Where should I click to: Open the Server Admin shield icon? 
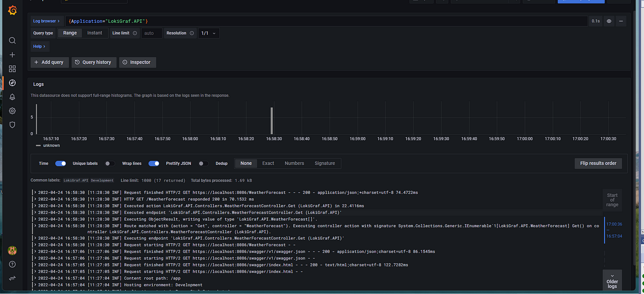pyautogui.click(x=12, y=125)
